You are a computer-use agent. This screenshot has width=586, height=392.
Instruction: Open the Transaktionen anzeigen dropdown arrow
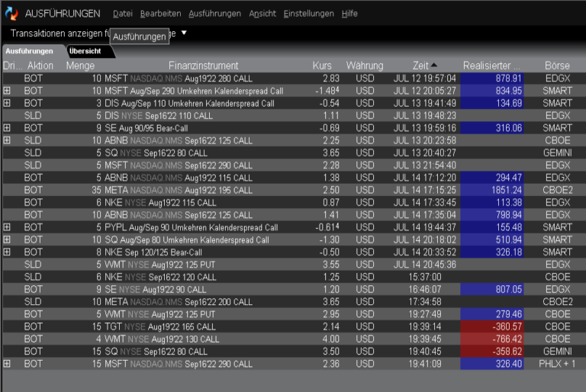(x=184, y=33)
